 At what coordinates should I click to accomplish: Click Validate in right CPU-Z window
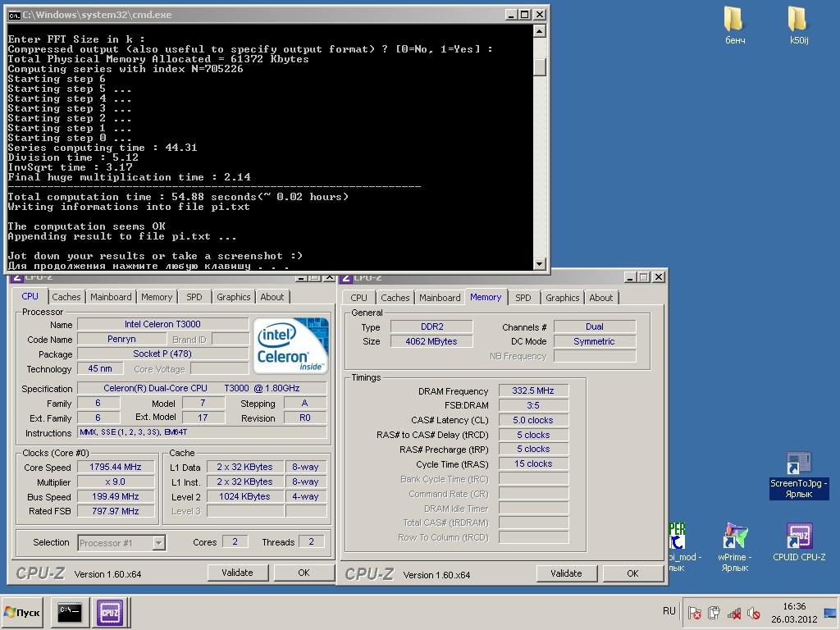click(566, 573)
